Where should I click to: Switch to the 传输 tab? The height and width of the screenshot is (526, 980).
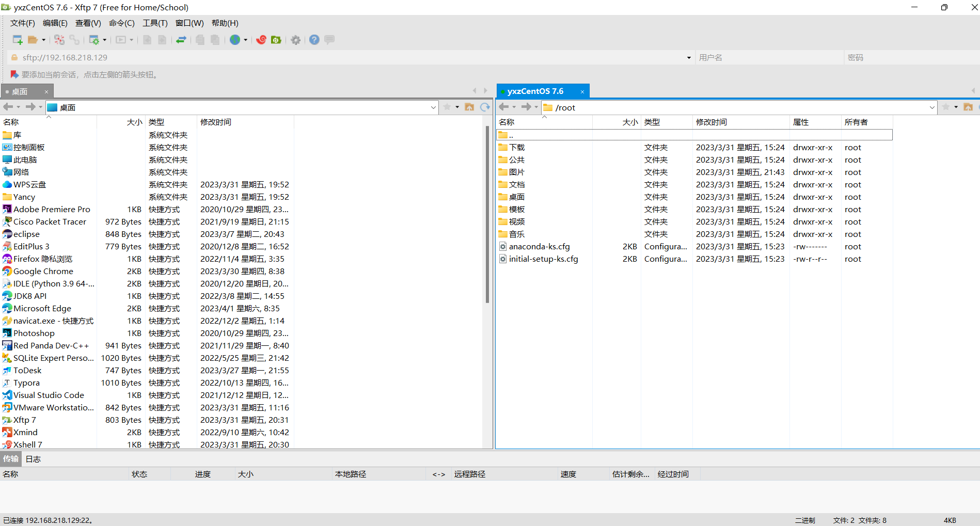(x=11, y=459)
